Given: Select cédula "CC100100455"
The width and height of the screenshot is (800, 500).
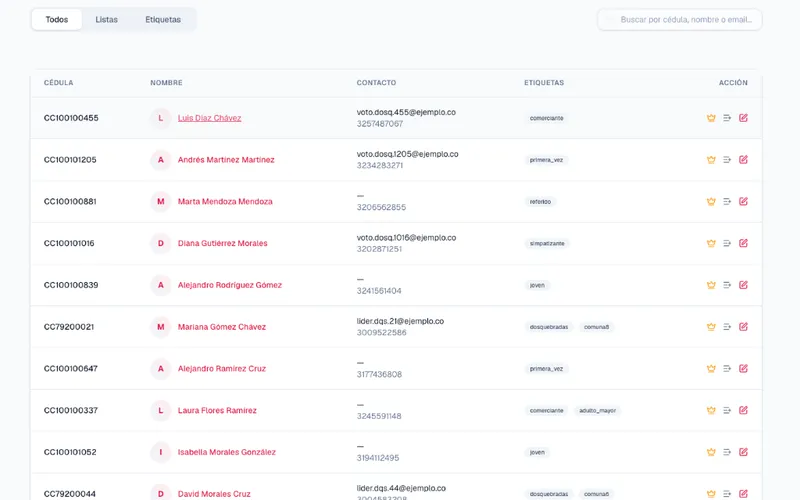Looking at the screenshot, I should coord(71,118).
